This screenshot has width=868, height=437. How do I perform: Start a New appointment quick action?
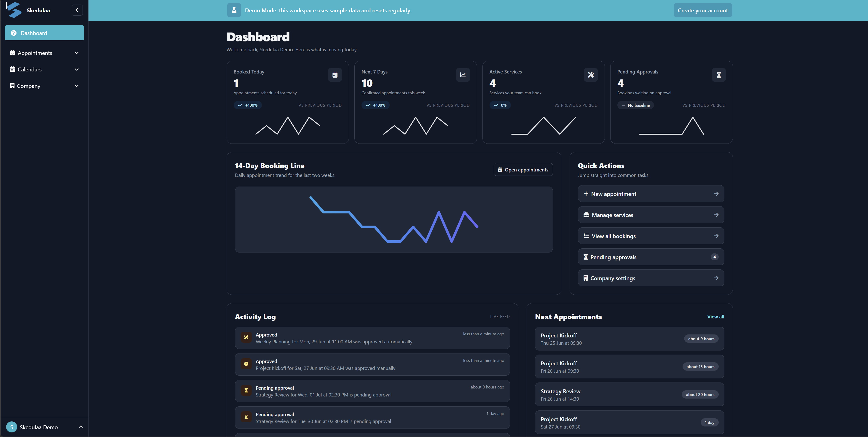click(651, 194)
